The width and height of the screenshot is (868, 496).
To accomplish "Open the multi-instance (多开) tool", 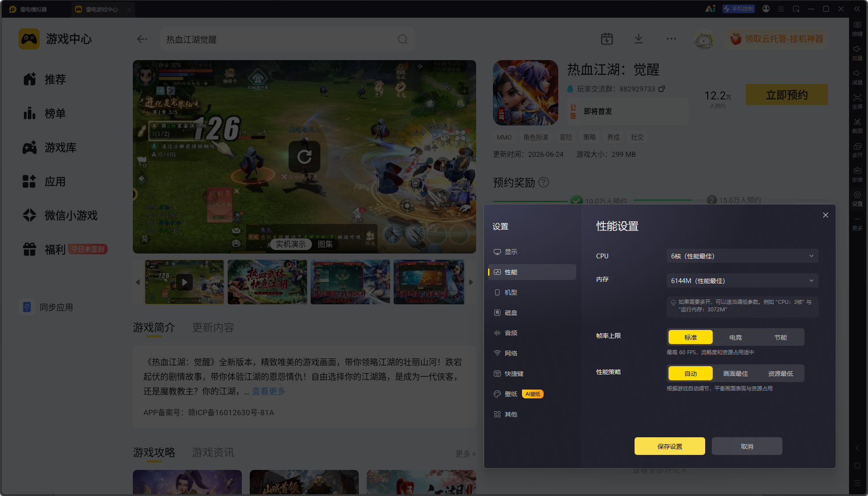I will click(857, 150).
